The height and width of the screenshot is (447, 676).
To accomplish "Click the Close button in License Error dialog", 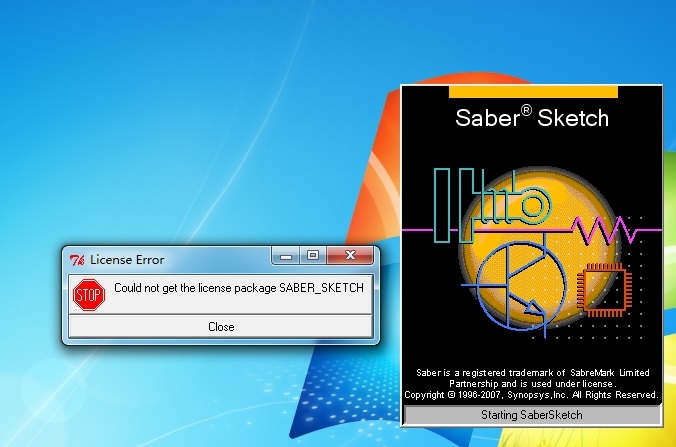I will [x=220, y=326].
